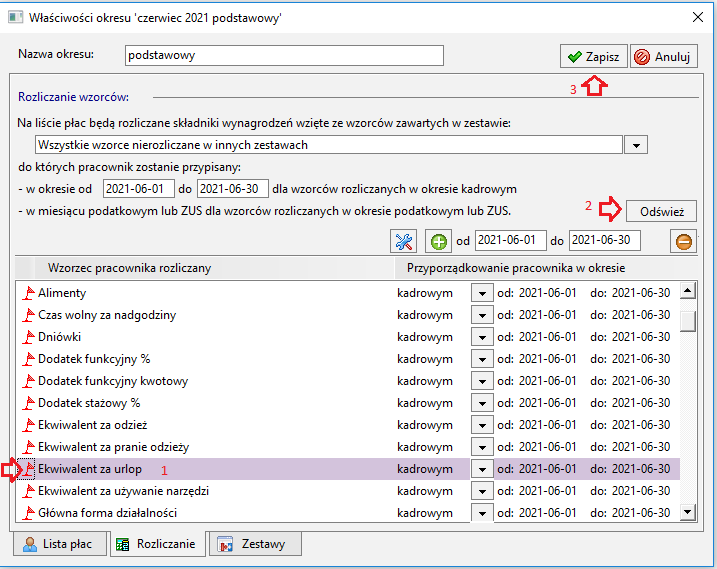Viewport: 717px width, 569px height.
Task: Open the period dropdown for Ekwiwalent za urlop
Action: 482,469
